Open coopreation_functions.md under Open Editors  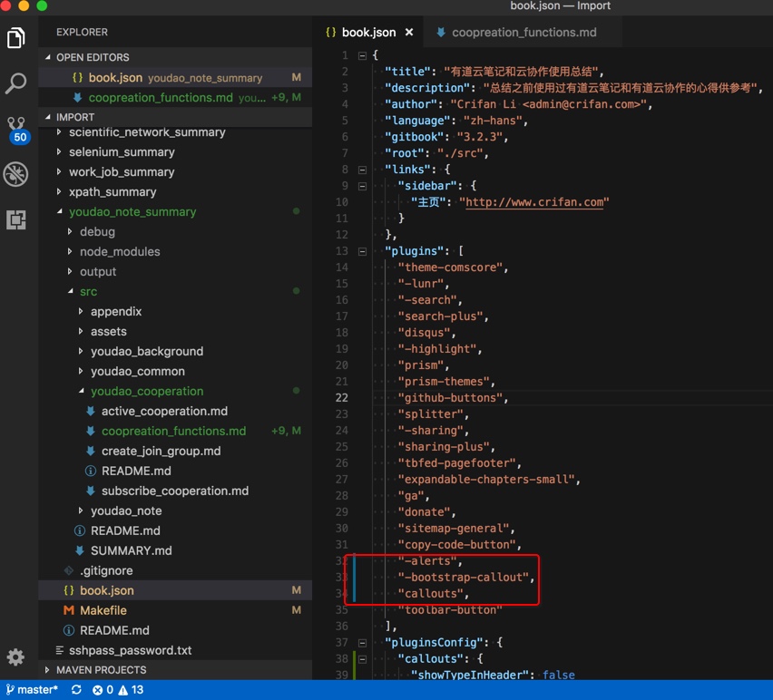tap(175, 98)
